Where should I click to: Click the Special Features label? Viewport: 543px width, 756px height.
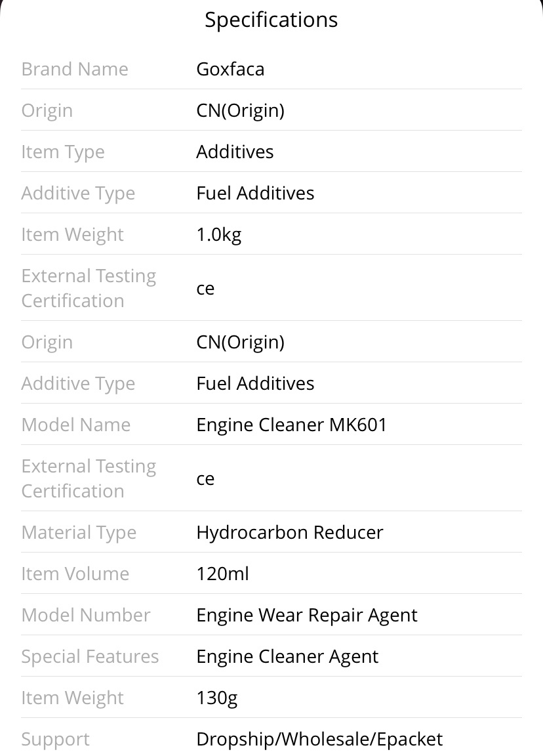coord(90,657)
